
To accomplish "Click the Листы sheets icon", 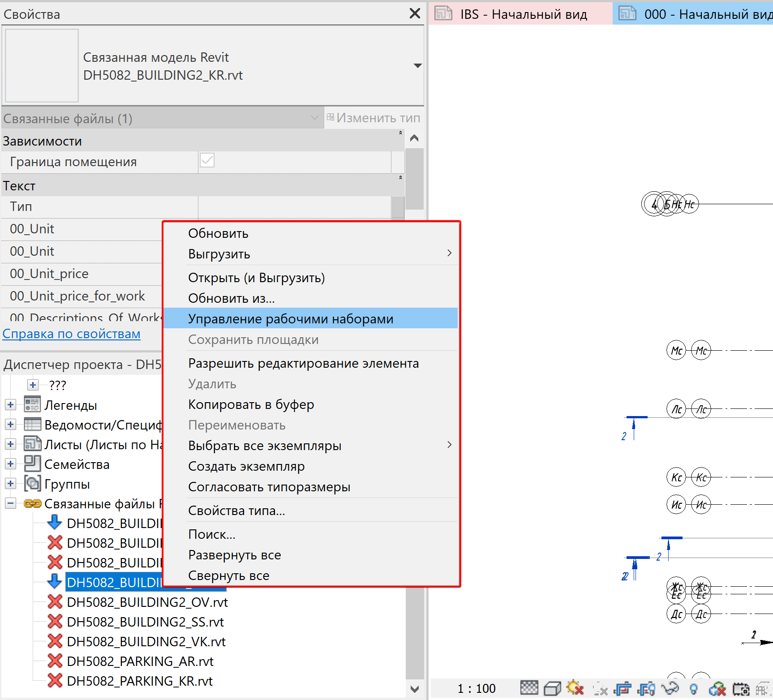I will 32,444.
